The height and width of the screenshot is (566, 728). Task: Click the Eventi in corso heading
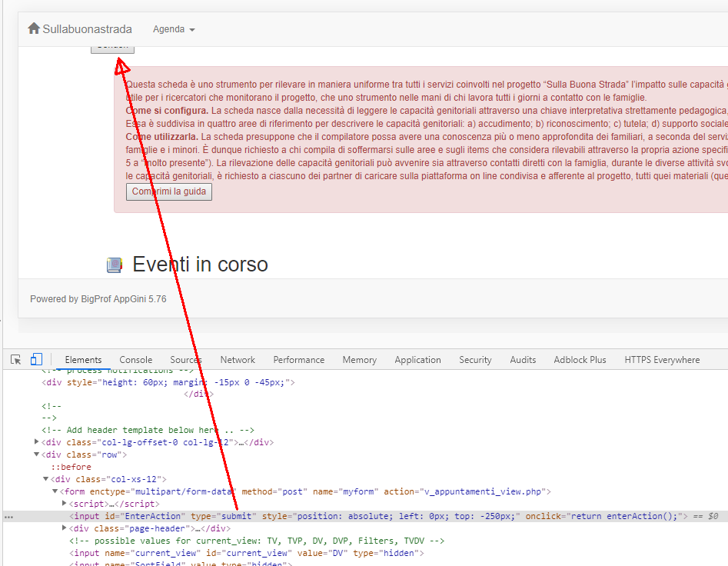coord(200,265)
